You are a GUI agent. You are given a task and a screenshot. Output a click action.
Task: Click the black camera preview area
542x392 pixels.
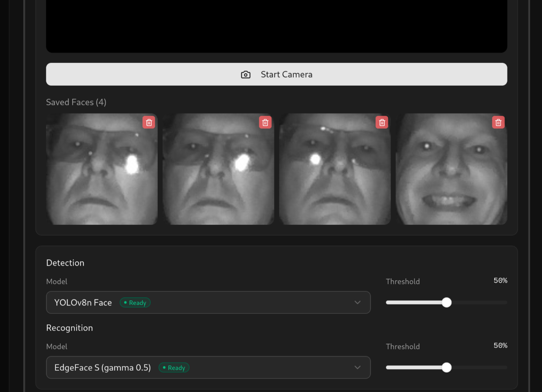pos(277,26)
